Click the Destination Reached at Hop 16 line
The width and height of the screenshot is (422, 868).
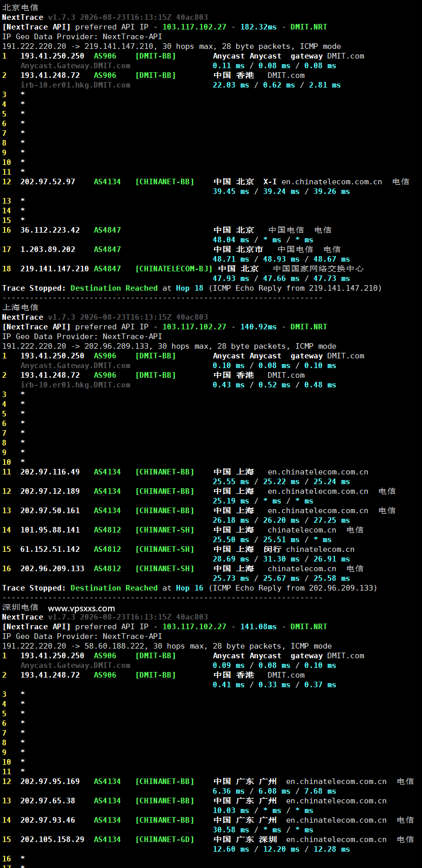click(x=190, y=588)
